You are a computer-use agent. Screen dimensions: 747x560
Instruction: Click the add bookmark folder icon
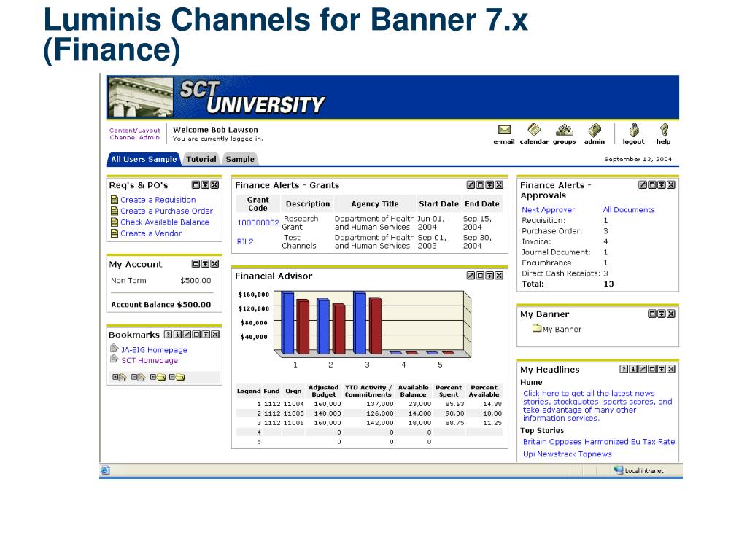coord(158,377)
